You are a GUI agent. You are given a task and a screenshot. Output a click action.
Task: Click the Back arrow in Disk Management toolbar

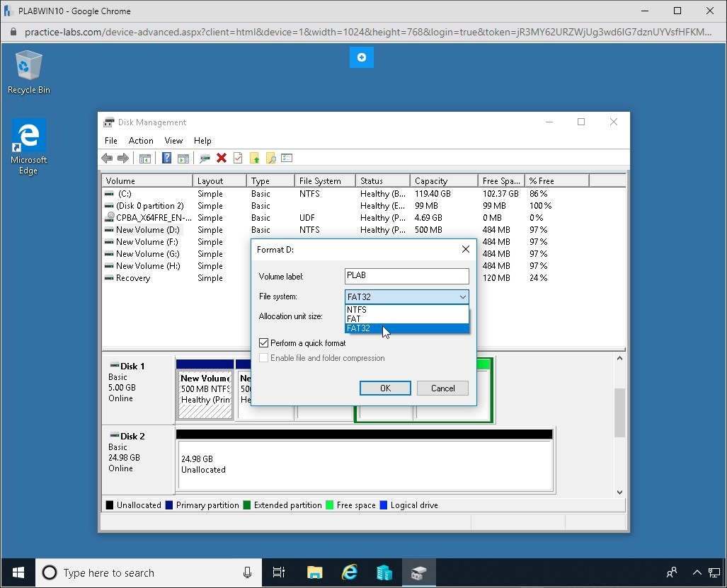[x=107, y=158]
